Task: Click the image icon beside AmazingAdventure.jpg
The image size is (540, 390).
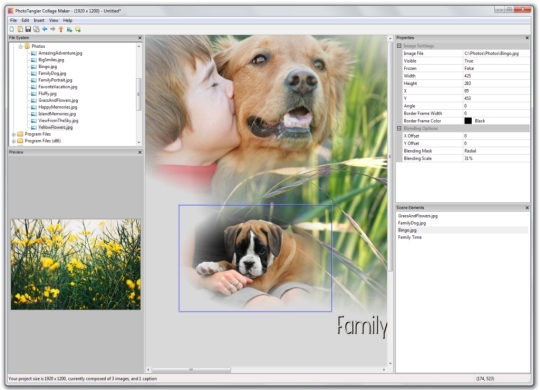Action: click(x=34, y=53)
